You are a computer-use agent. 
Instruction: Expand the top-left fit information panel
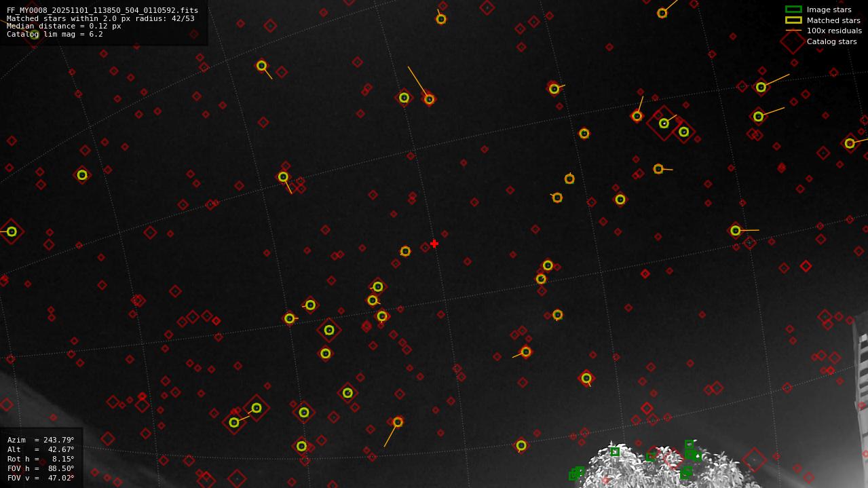point(102,20)
